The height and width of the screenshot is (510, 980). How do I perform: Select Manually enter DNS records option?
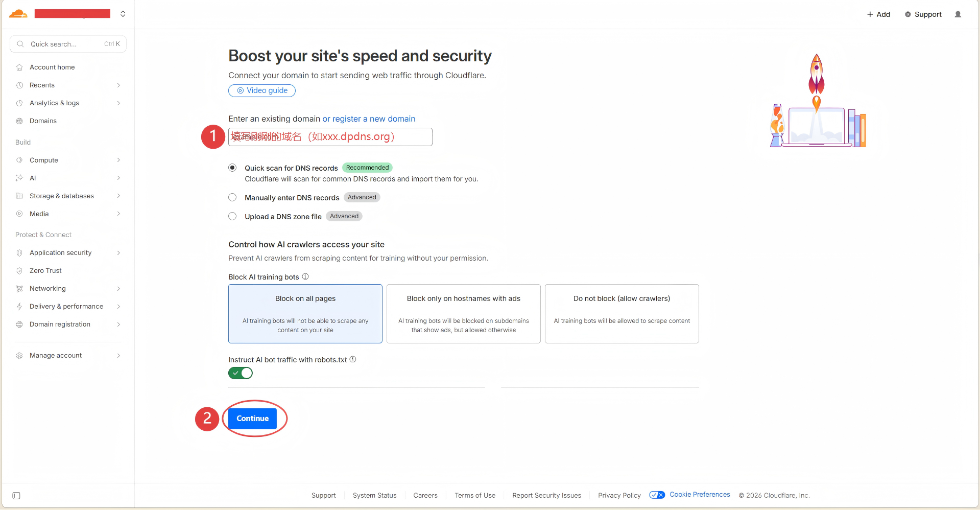[x=232, y=197]
